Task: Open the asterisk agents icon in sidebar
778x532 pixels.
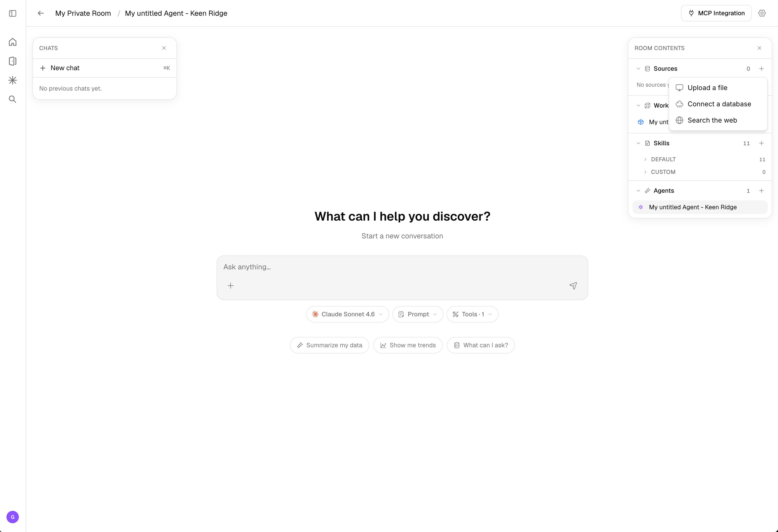Action: tap(13, 80)
